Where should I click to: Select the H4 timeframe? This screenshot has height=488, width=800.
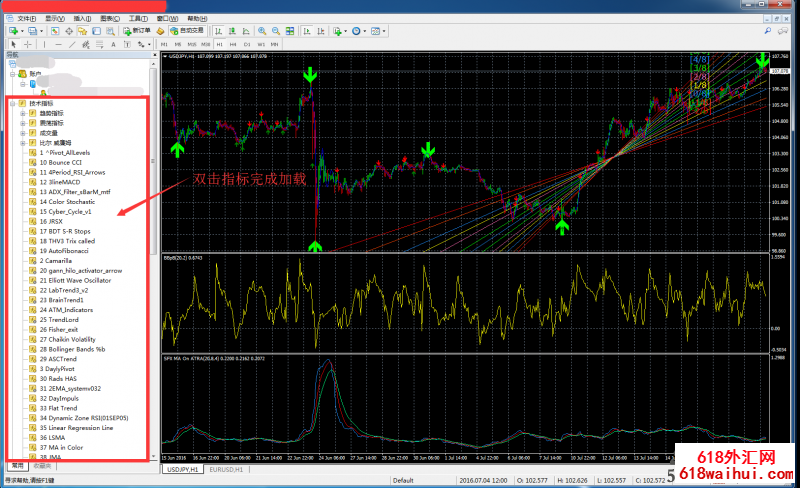tap(233, 44)
